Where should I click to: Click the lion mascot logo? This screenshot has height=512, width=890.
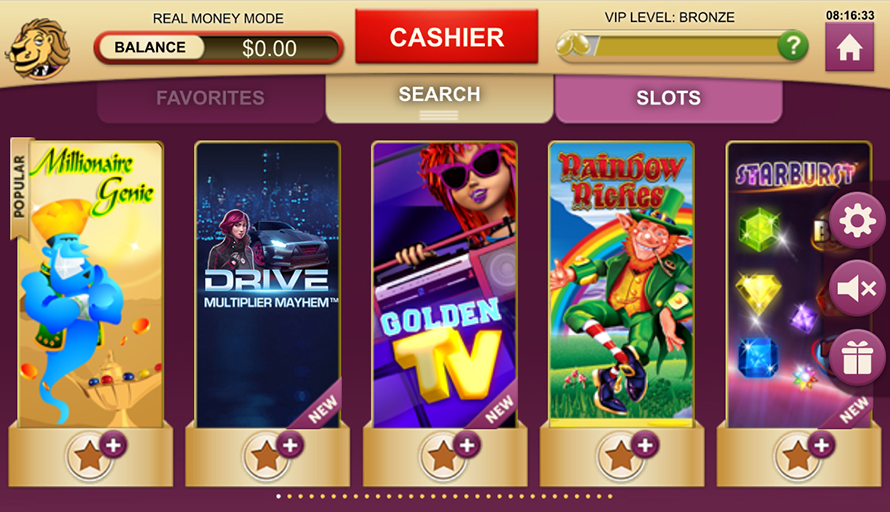[x=39, y=48]
